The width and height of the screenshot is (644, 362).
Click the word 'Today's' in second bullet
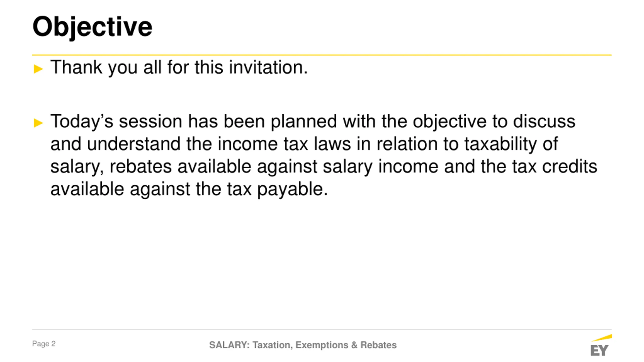tap(82, 122)
